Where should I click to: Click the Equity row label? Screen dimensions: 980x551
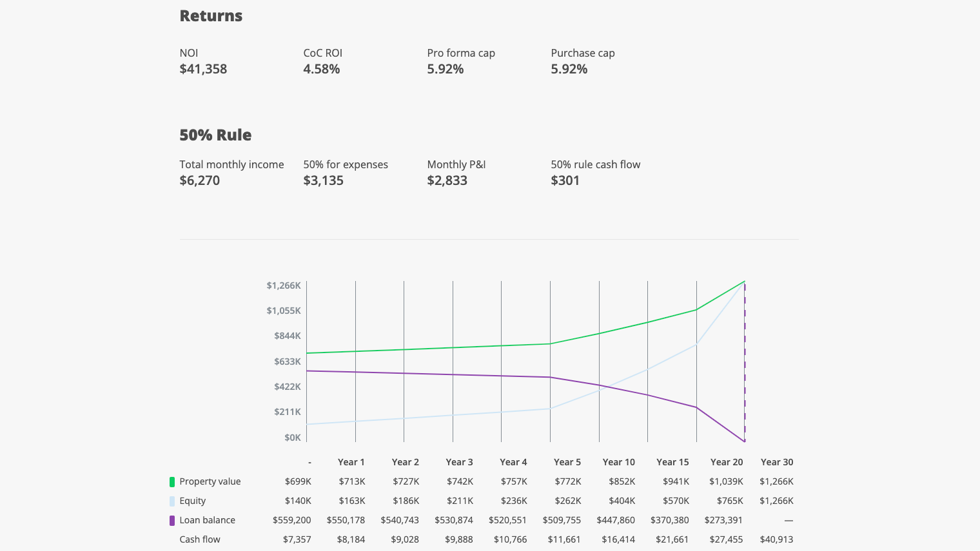pos(193,501)
